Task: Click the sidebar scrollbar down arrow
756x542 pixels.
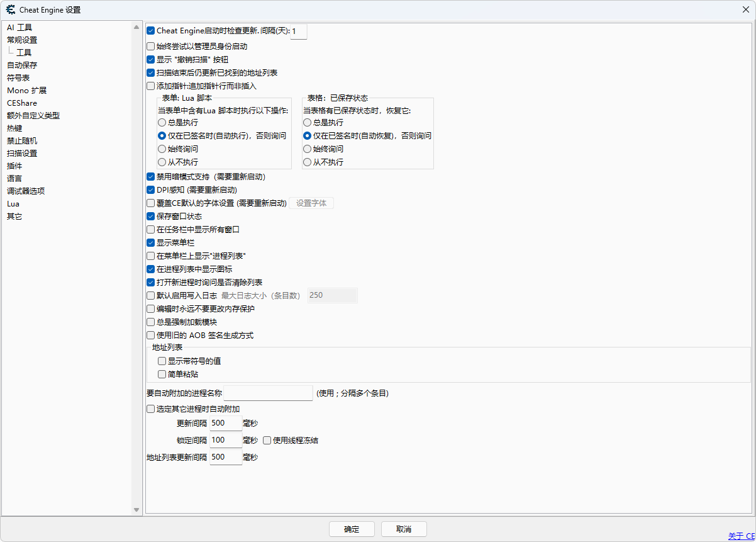Action: [136, 509]
